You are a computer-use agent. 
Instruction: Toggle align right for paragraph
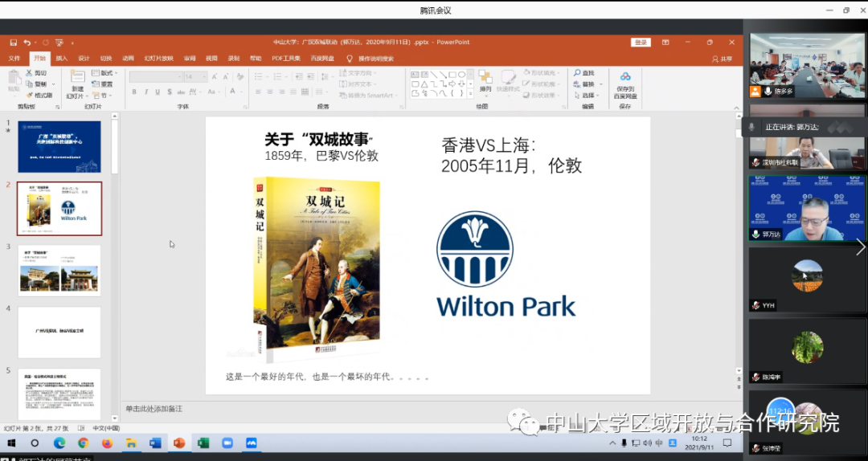282,92
